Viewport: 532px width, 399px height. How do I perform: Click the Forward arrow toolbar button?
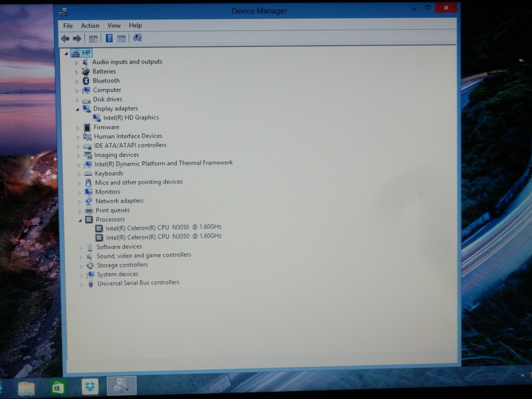[77, 39]
